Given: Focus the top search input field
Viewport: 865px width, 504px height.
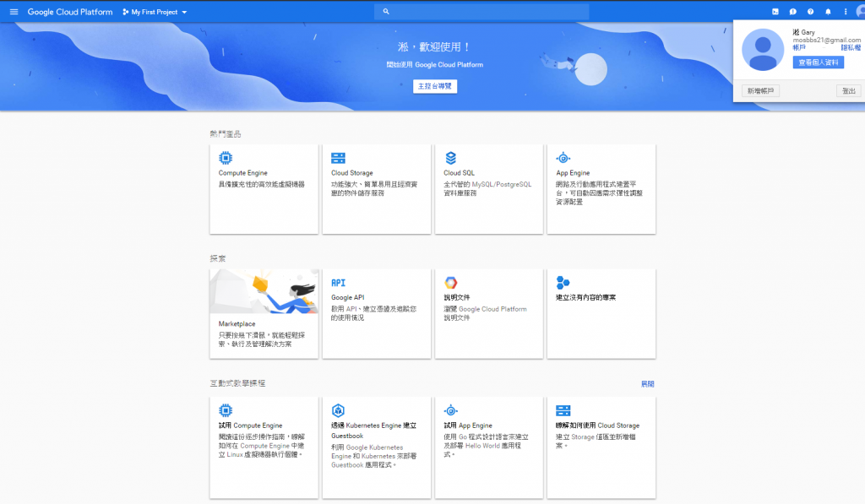Looking at the screenshot, I should (x=481, y=11).
